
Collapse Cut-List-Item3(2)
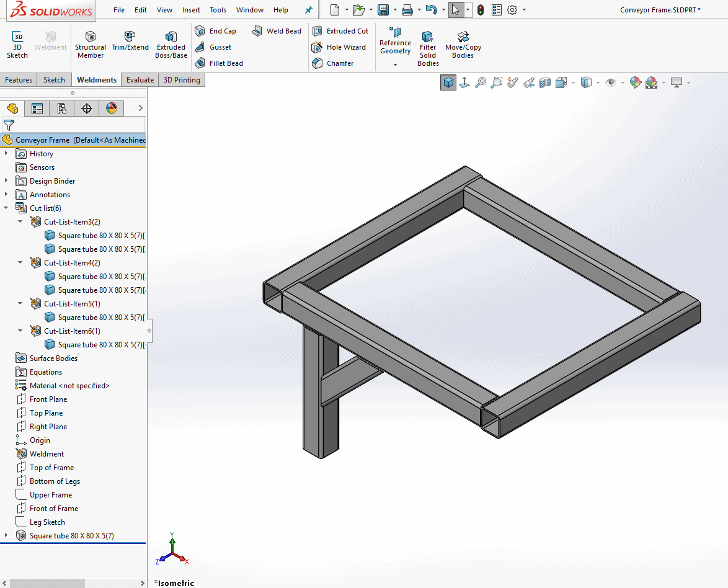pos(20,221)
